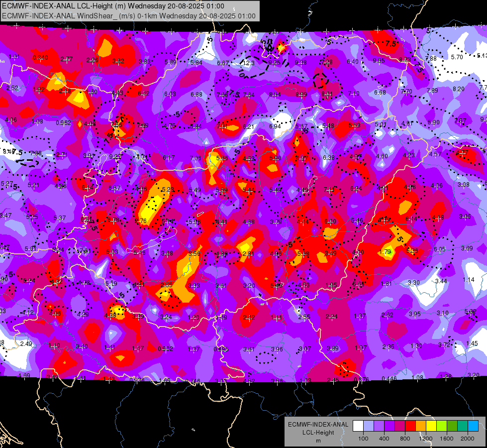The height and width of the screenshot is (448, 487).
Task: Click the wind shear value 5.89
Action: (170, 62)
